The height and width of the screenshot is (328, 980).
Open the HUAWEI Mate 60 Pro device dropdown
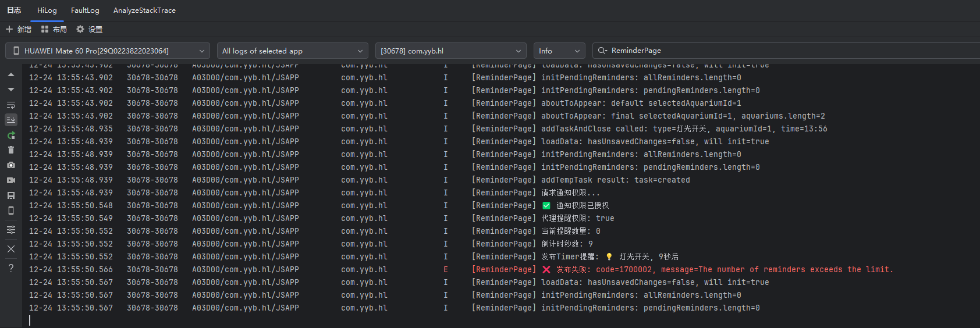click(108, 51)
